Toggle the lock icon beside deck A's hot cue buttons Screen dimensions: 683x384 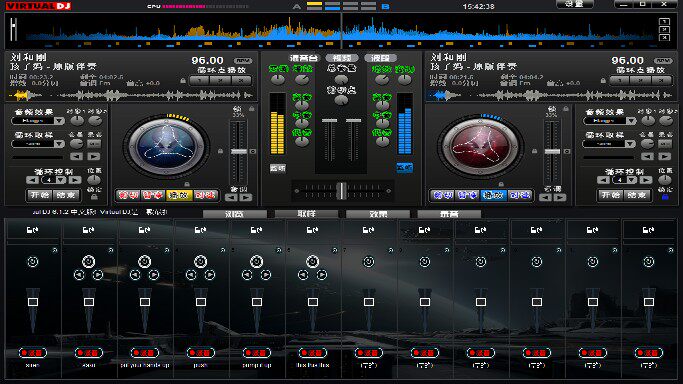coord(183,81)
